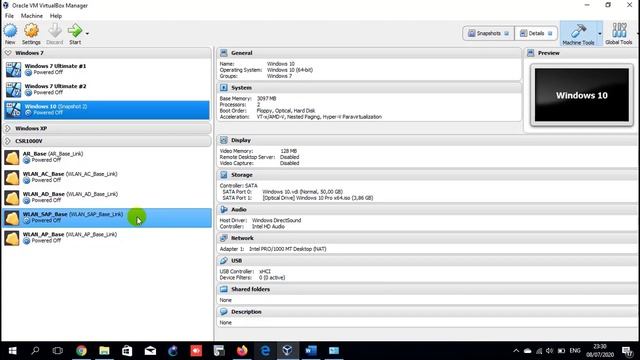Open the Mail app from the taskbar
640x360 pixels.
(x=150, y=351)
